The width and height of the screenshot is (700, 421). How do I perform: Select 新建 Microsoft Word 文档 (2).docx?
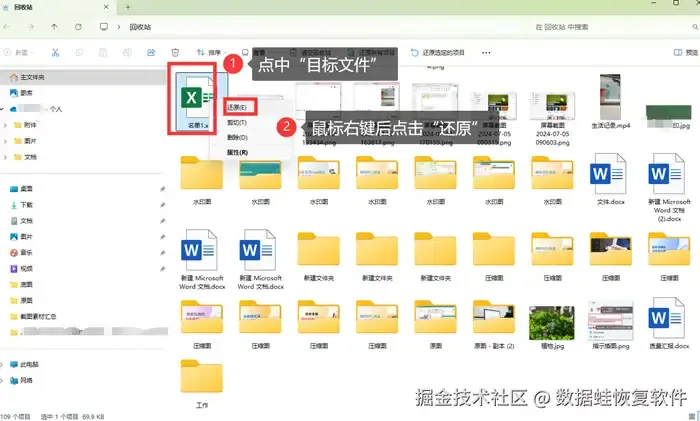pos(669,188)
